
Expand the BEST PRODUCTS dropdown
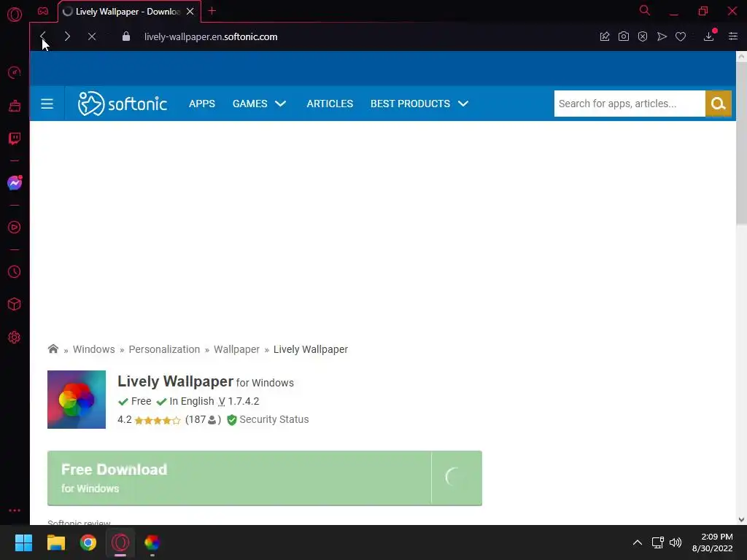coord(419,104)
